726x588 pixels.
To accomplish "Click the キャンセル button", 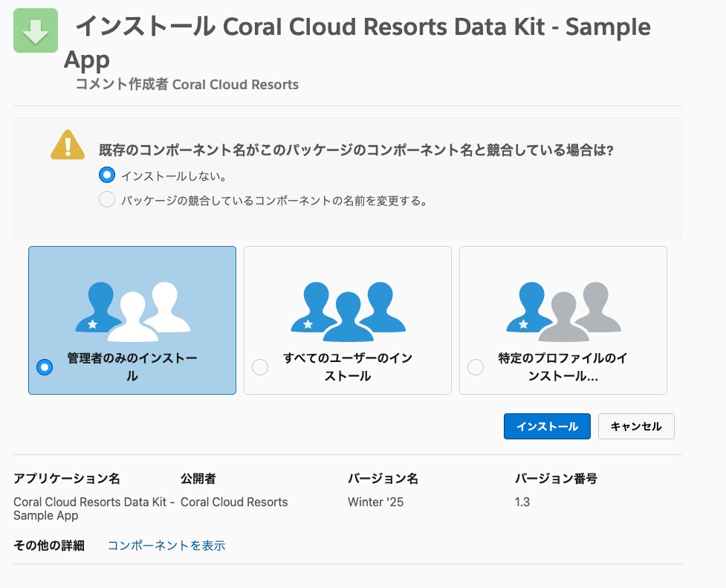I will (x=636, y=426).
